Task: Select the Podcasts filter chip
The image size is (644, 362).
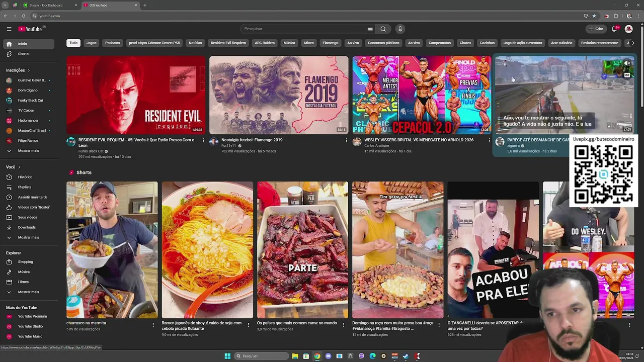Action: click(x=113, y=43)
